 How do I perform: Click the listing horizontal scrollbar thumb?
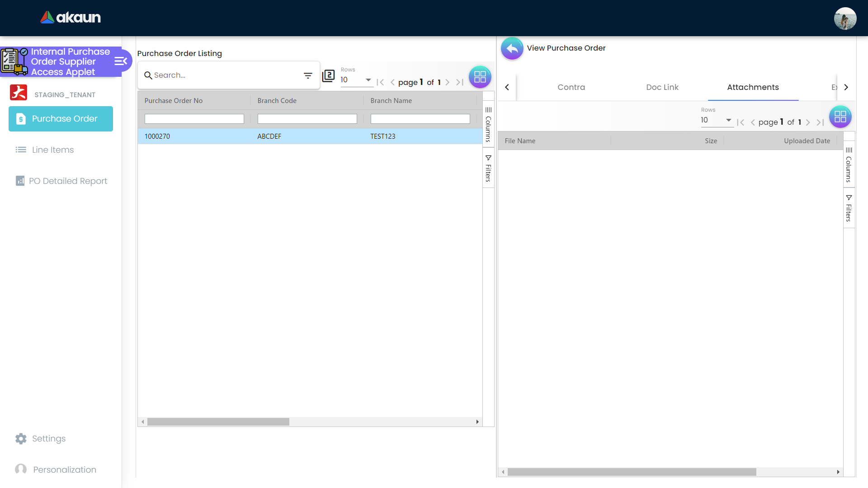[218, 422]
